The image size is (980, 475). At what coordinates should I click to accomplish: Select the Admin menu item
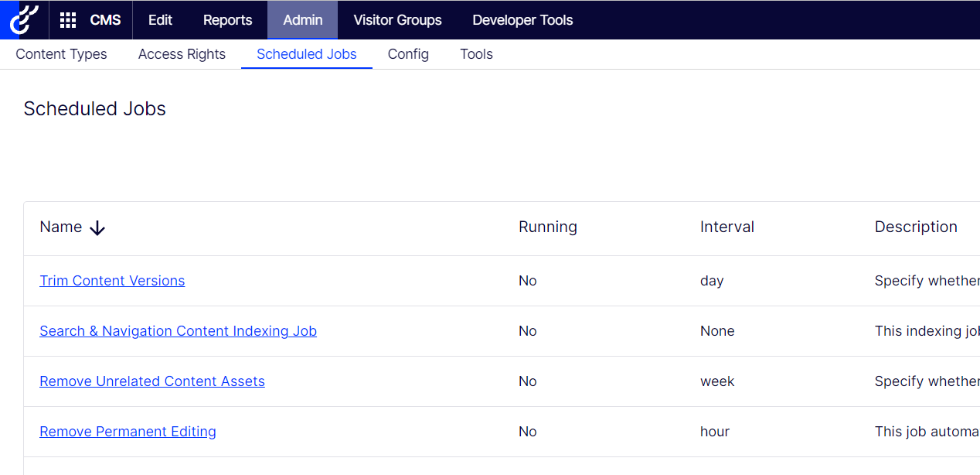click(x=302, y=20)
